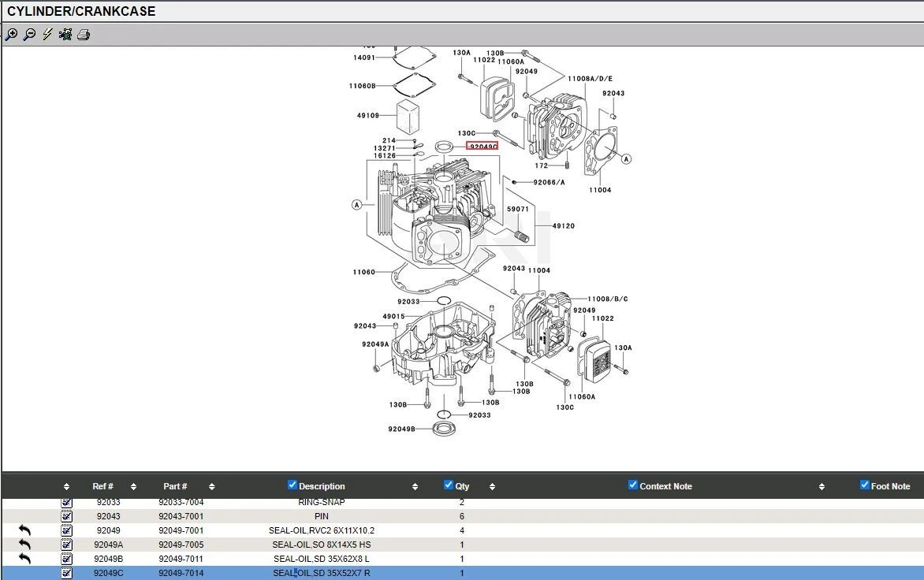The image size is (924, 580).
Task: Click the sort arrows right of Description
Action: point(415,487)
